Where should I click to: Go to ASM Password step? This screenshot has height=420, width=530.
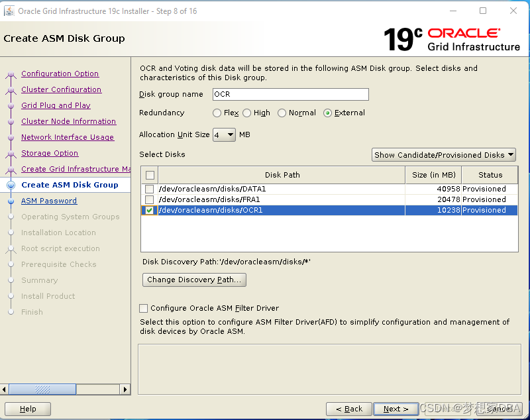(49, 200)
